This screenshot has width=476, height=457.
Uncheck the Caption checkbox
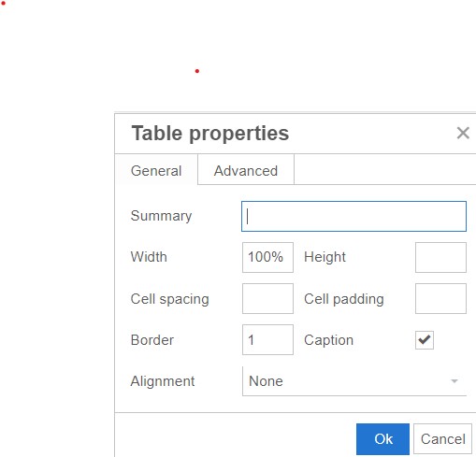(x=425, y=340)
